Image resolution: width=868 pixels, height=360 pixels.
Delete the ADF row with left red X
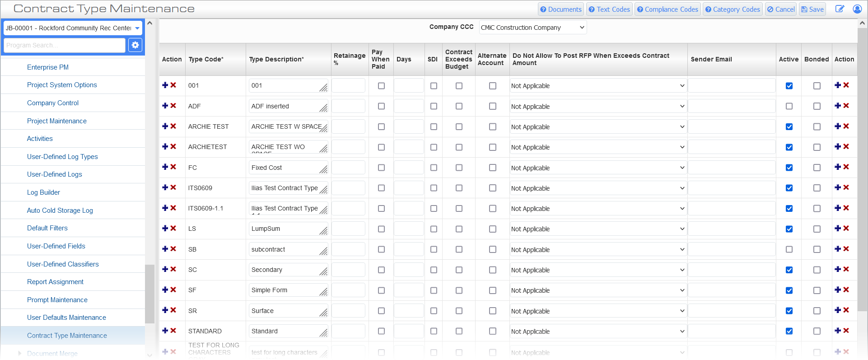pos(173,106)
